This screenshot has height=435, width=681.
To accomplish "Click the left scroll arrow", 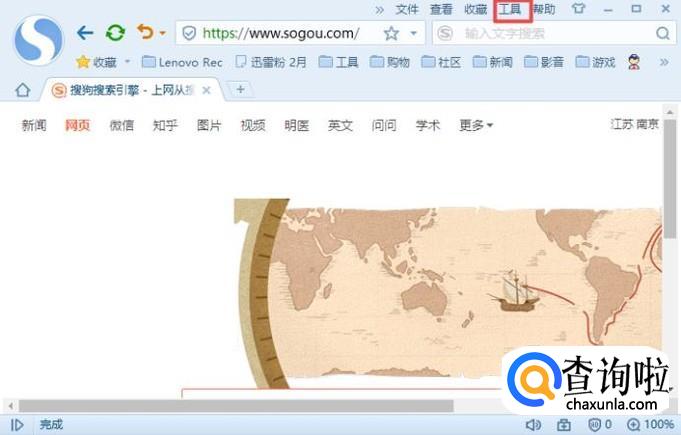I will tap(10, 406).
